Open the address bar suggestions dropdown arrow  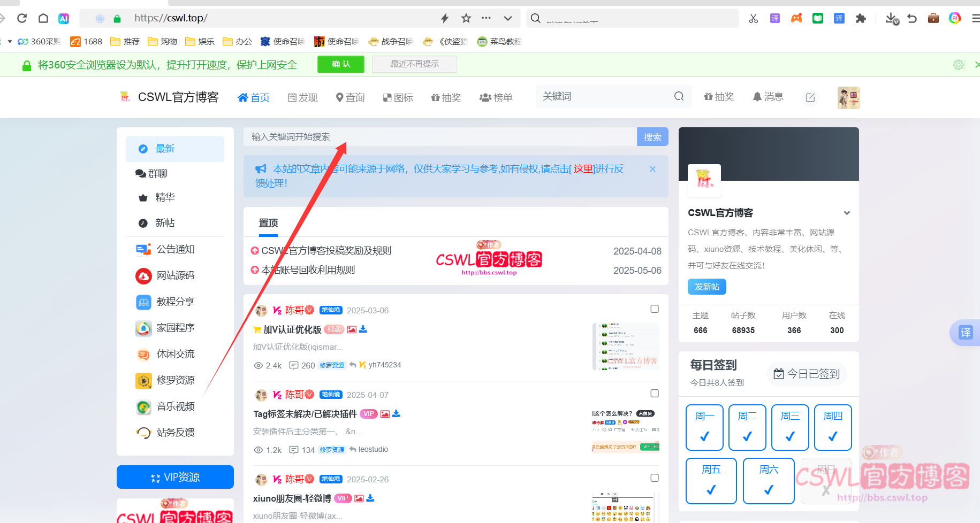click(x=507, y=18)
